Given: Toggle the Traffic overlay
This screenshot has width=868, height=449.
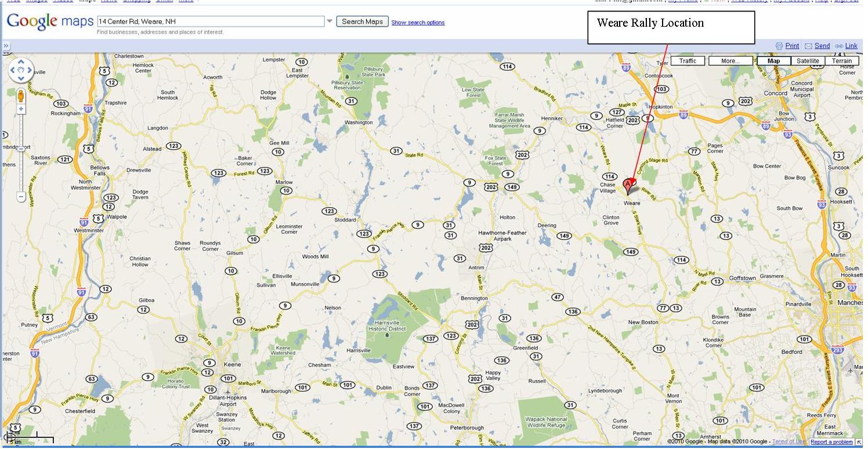Looking at the screenshot, I should coord(688,61).
